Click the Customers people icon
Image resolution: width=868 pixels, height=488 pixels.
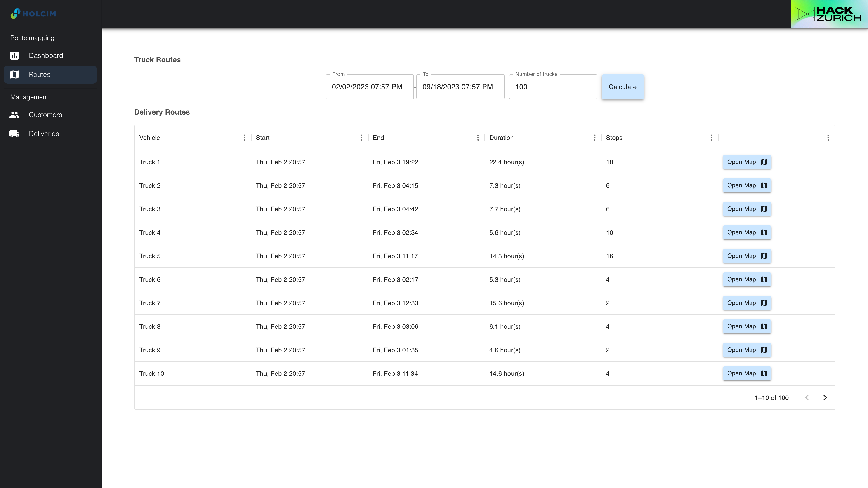tap(14, 115)
